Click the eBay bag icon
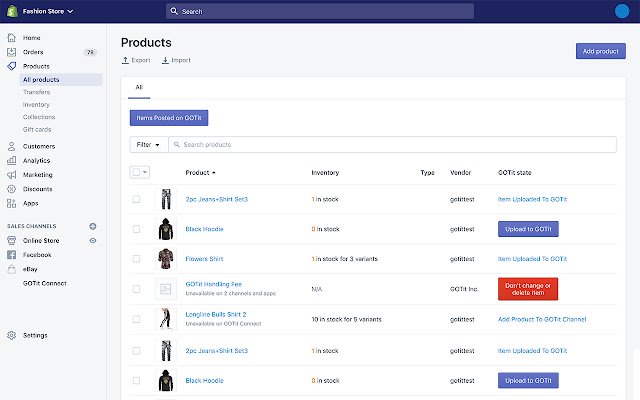This screenshot has width=640, height=400. click(11, 269)
